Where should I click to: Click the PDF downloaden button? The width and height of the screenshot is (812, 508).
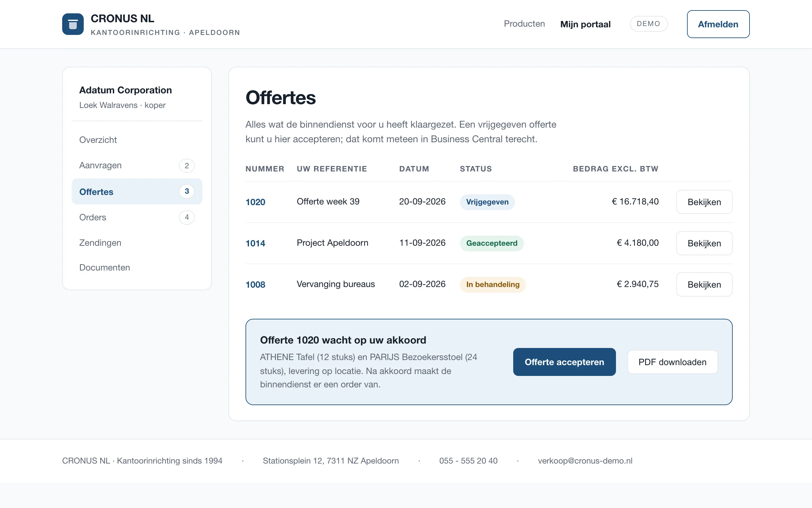click(672, 362)
